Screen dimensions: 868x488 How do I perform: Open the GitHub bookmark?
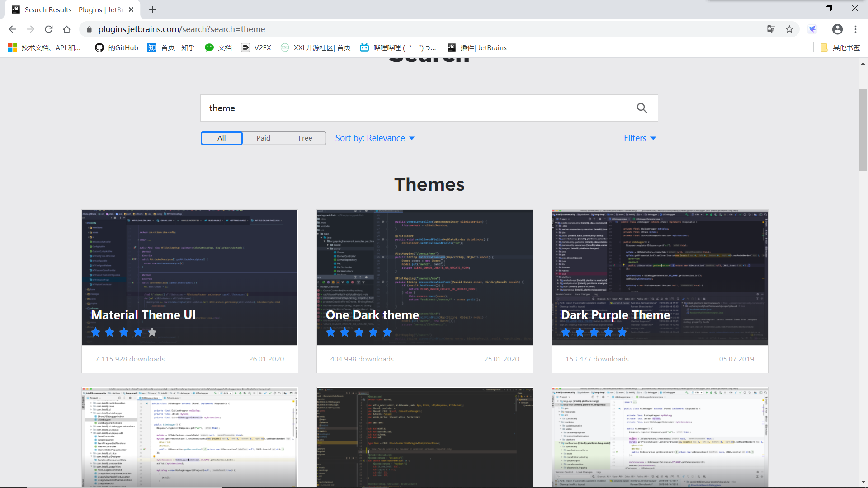point(117,47)
